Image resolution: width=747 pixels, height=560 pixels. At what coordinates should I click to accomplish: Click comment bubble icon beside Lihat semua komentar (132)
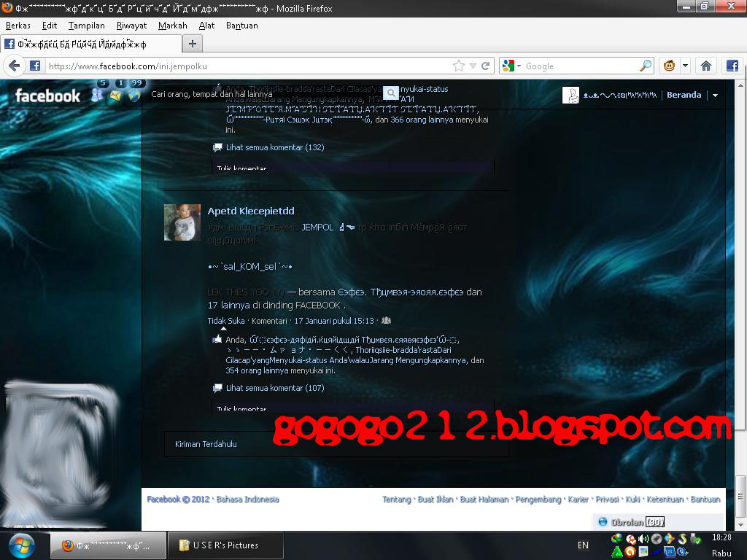point(217,147)
